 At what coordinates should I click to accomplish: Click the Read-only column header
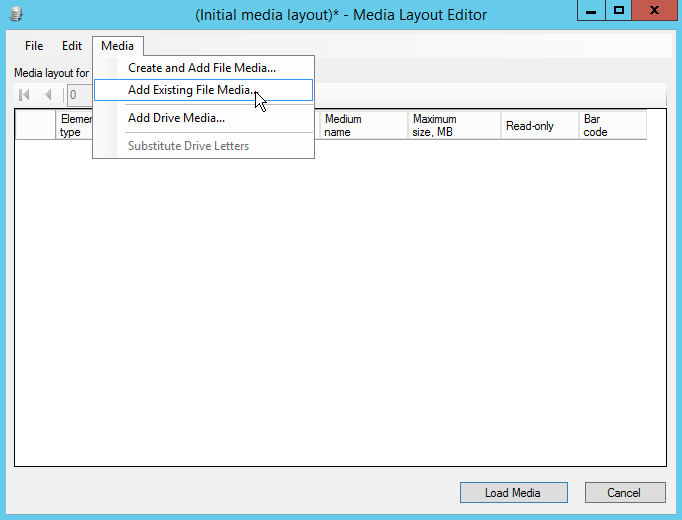(539, 126)
